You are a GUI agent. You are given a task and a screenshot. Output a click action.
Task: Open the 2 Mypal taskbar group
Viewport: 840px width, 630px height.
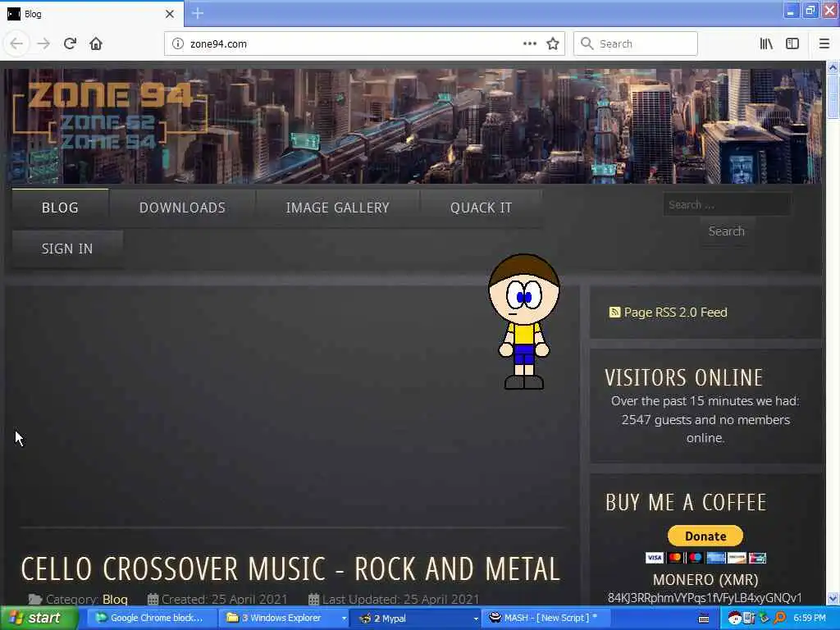coord(416,619)
